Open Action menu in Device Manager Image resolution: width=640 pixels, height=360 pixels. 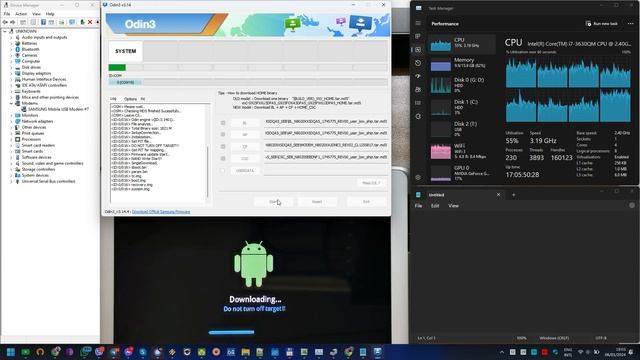click(x=21, y=14)
